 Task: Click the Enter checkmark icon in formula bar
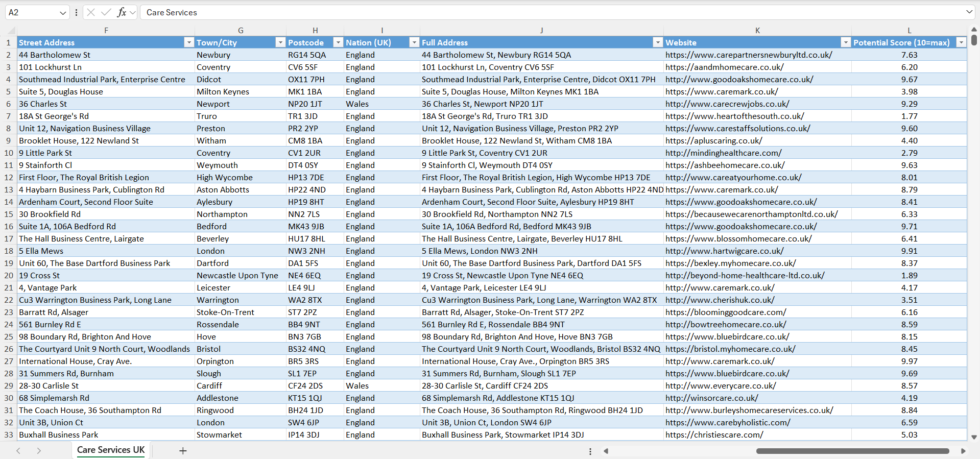click(x=106, y=12)
